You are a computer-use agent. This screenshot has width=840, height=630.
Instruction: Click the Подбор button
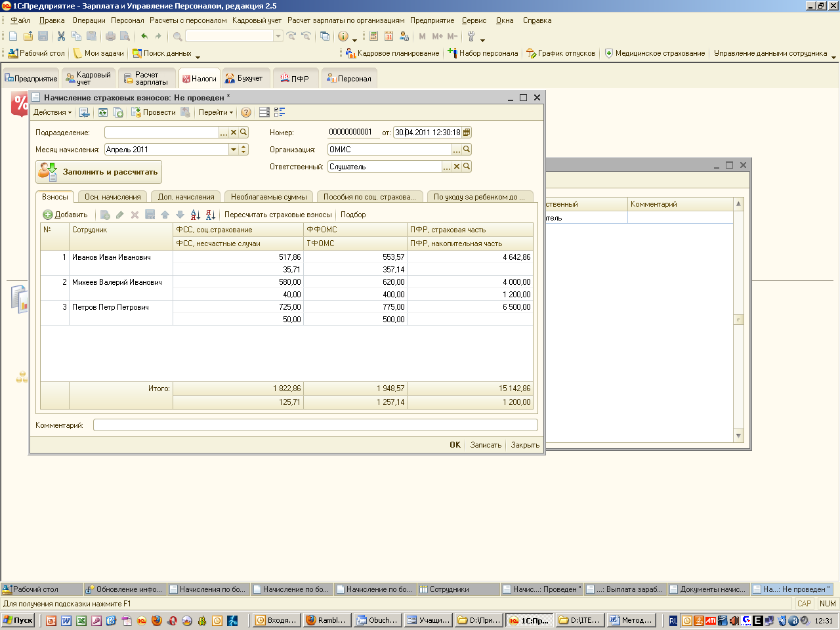pyautogui.click(x=353, y=215)
